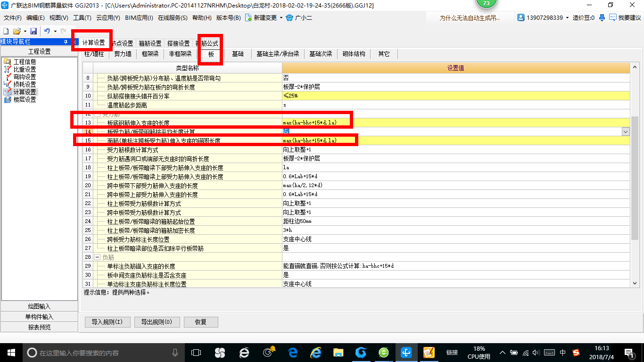This screenshot has height=362, width=644.
Task: Click the user account avatar icon
Action: (x=521, y=17)
